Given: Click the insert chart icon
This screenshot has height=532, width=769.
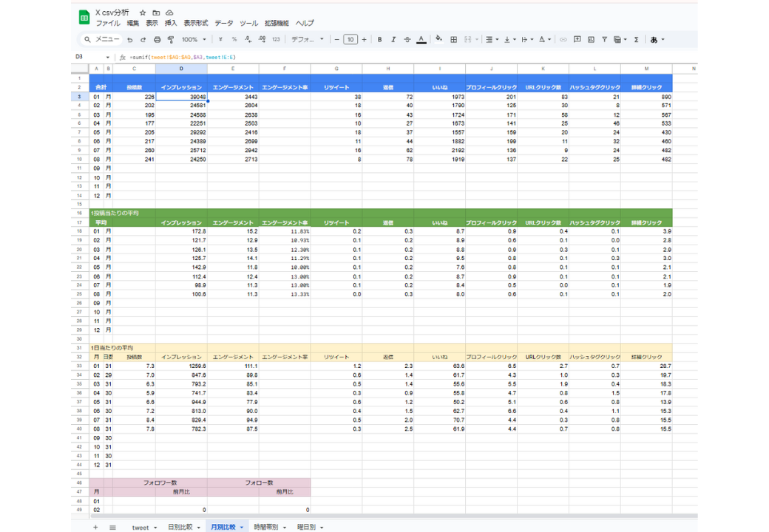Looking at the screenshot, I should pos(591,40).
